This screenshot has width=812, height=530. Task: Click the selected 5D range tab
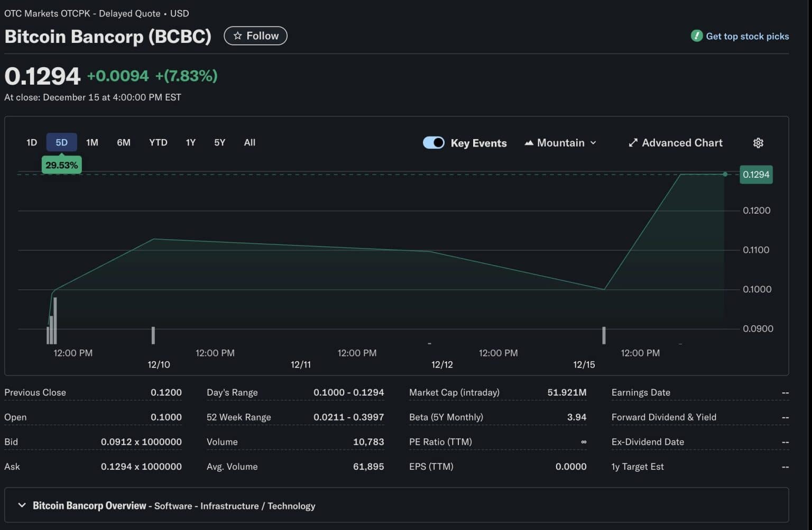(62, 142)
